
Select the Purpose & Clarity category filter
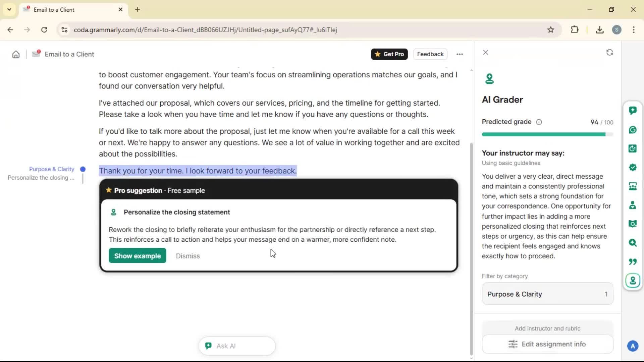[x=547, y=294]
